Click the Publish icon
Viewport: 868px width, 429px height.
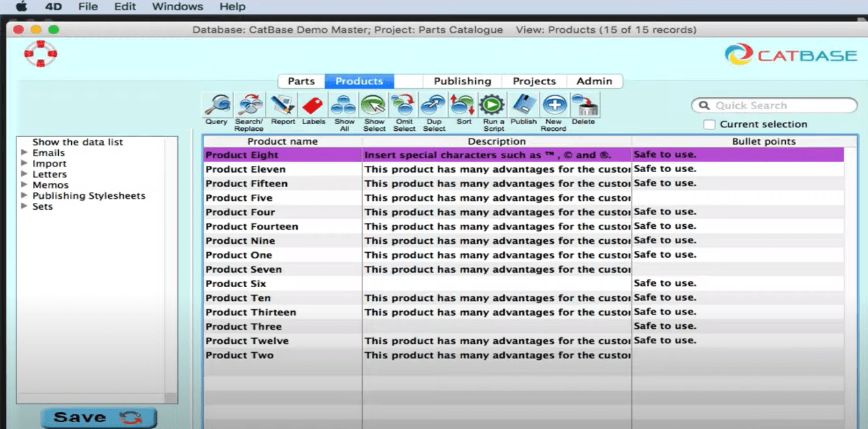524,105
